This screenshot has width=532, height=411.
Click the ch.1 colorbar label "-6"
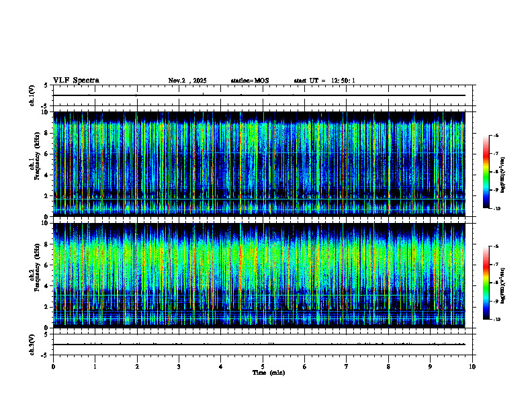pos(496,135)
